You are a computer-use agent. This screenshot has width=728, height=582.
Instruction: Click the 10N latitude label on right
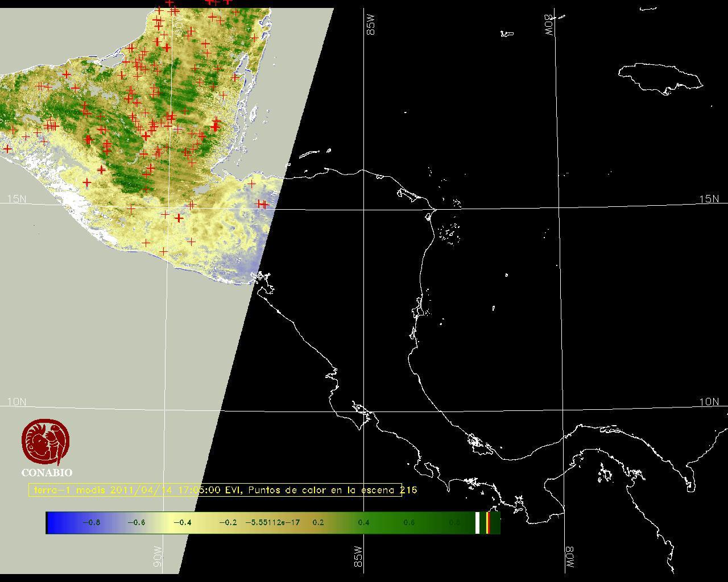pyautogui.click(x=709, y=402)
